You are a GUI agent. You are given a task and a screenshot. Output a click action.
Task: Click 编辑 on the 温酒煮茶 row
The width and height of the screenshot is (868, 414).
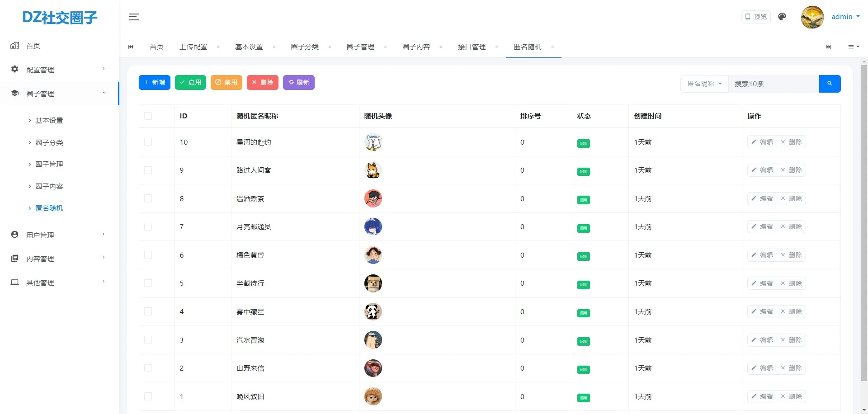coord(762,198)
